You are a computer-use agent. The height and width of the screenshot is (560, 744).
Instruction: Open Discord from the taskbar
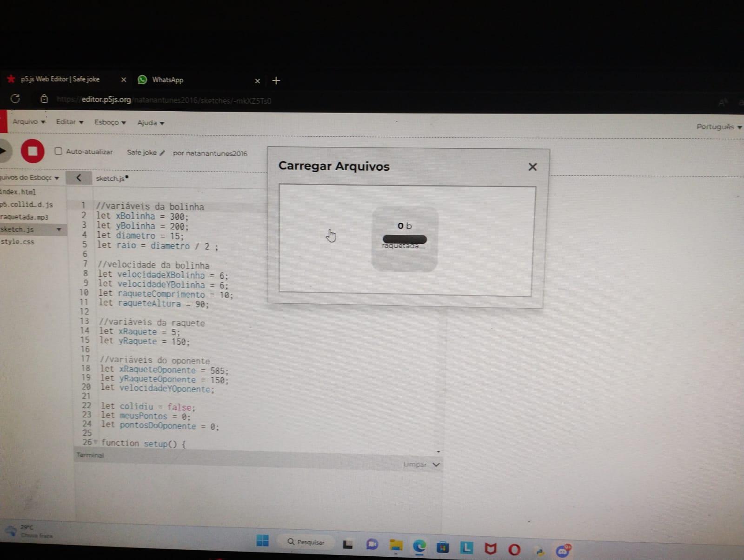(563, 551)
